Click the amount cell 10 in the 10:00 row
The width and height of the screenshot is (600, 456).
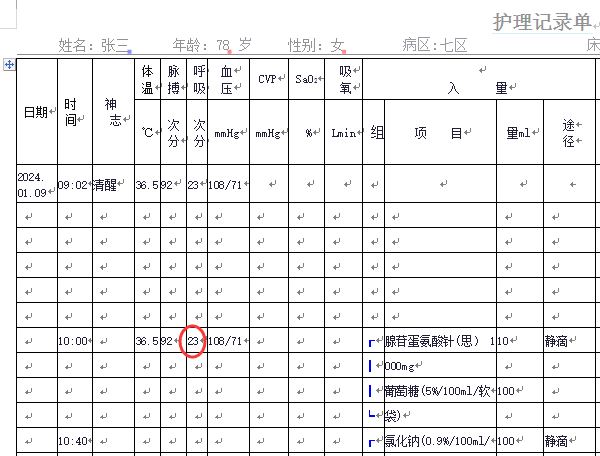520,340
